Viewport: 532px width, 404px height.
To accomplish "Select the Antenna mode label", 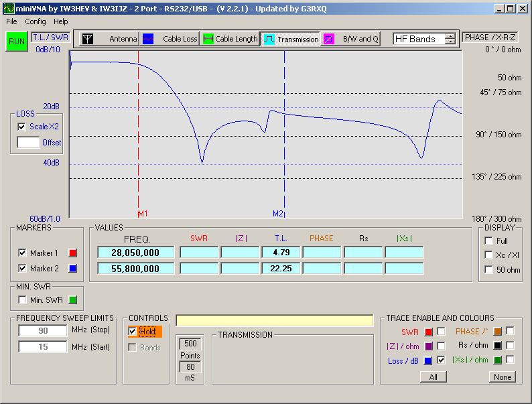I will (123, 39).
